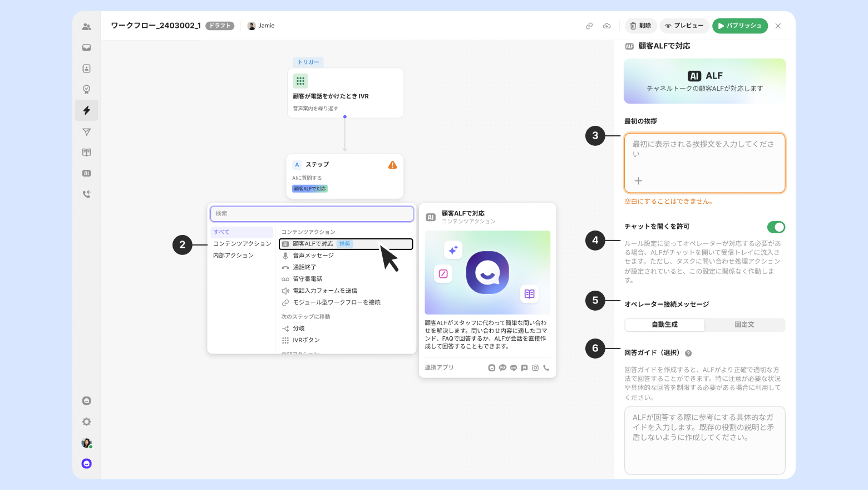Select the 顧客が電話をかけたとき IVR trigger node
Screen dimensions: 868x490
click(346, 93)
